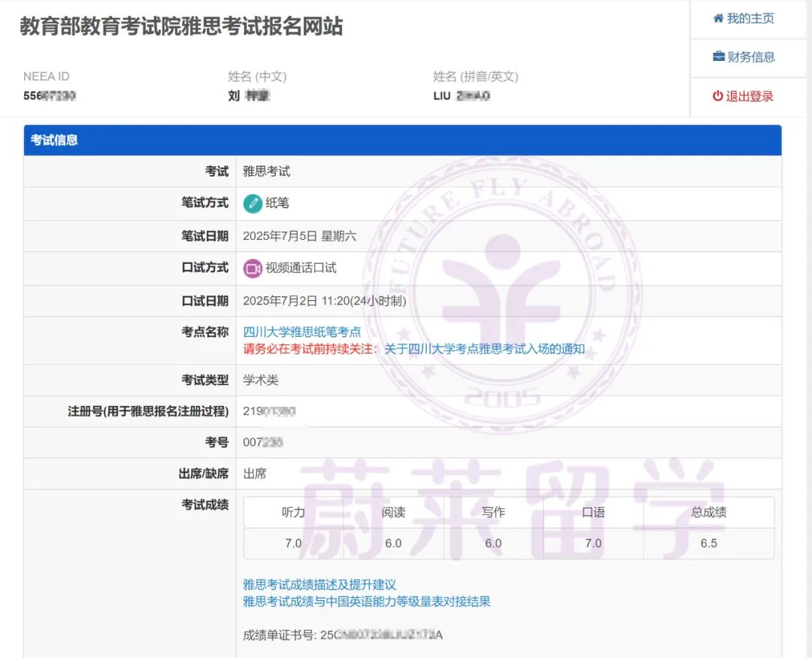The height and width of the screenshot is (658, 812).
Task: Open 雅思考试成绩与中国英语能力等级量表对接结果 link
Action: (x=367, y=602)
